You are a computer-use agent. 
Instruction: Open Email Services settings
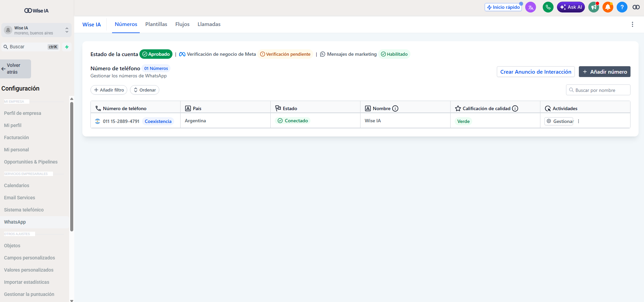(20, 198)
